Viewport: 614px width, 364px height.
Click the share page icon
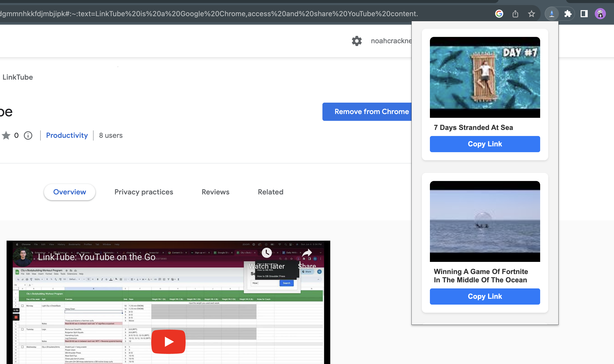click(x=515, y=14)
